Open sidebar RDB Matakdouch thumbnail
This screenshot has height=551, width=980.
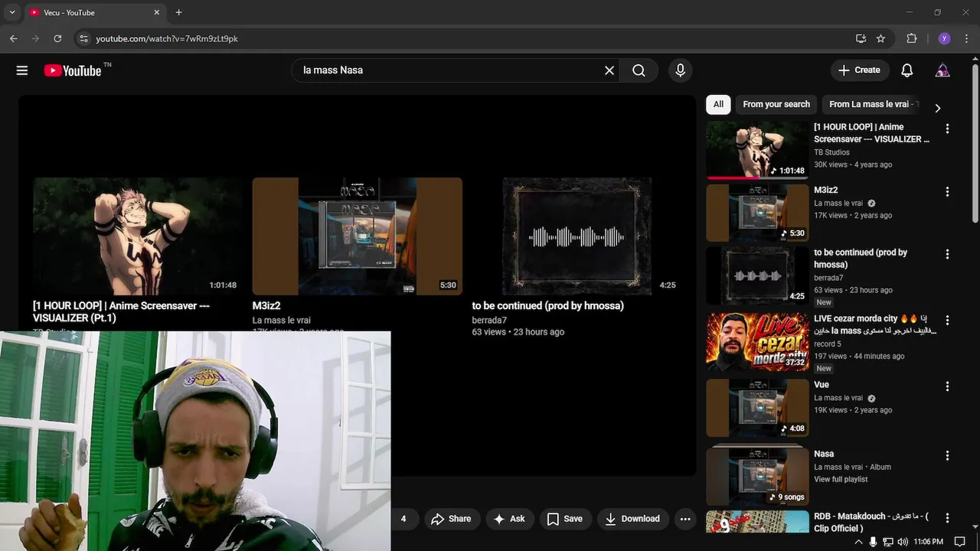point(757,522)
